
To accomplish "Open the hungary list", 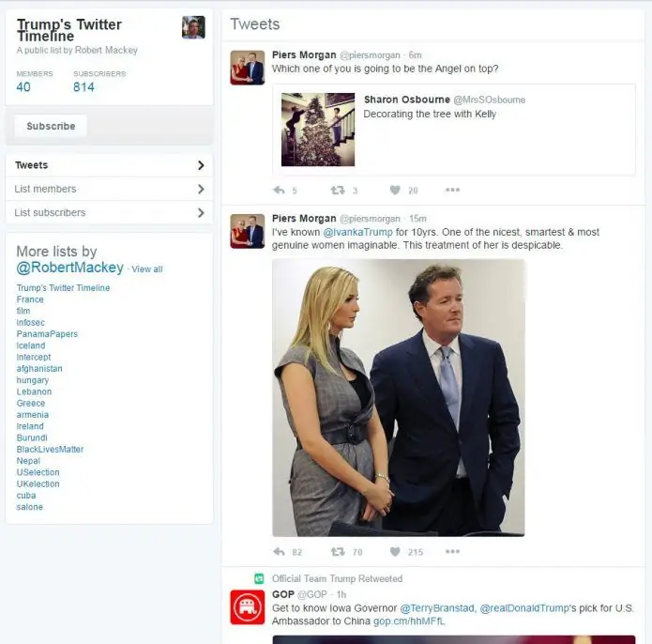I will pos(33,380).
